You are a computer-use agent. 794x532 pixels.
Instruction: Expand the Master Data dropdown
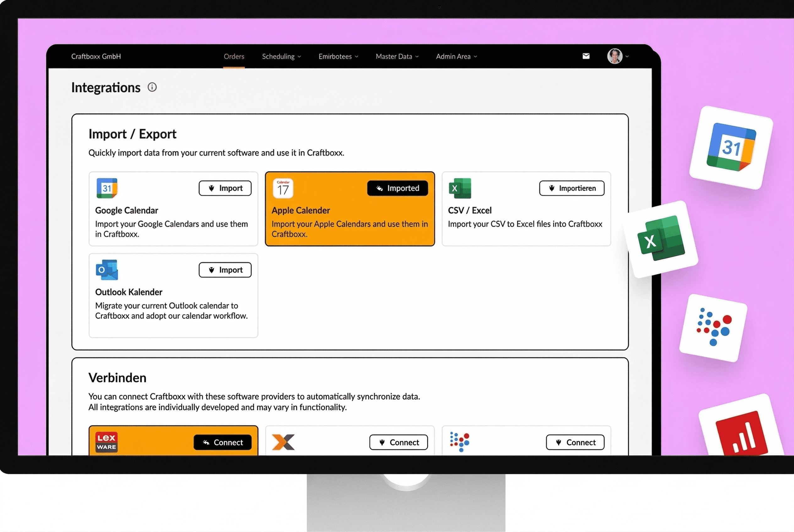coord(397,57)
